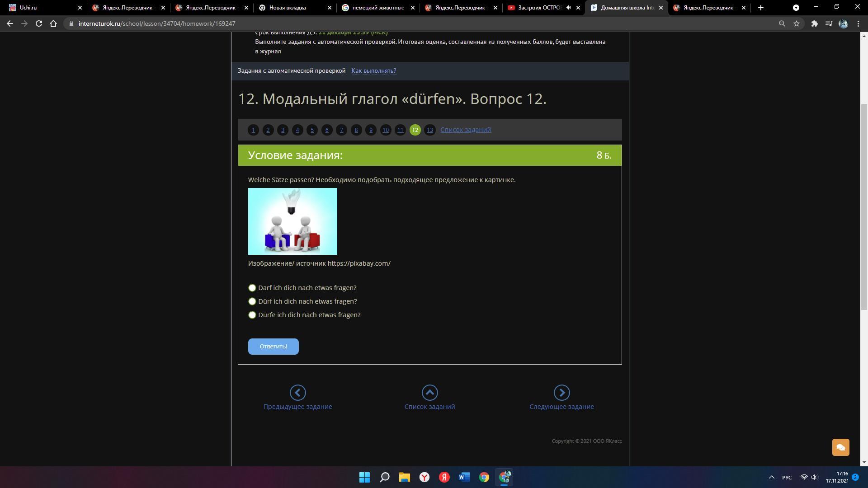Show hidden system tray icons chevron

click(771, 477)
